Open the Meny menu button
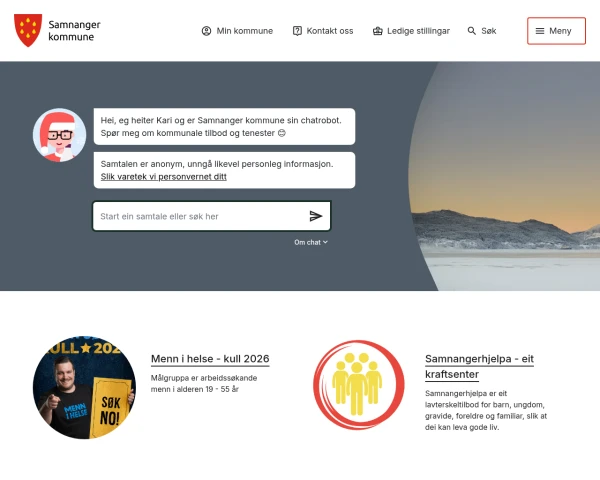The width and height of the screenshot is (600, 480). (x=556, y=31)
